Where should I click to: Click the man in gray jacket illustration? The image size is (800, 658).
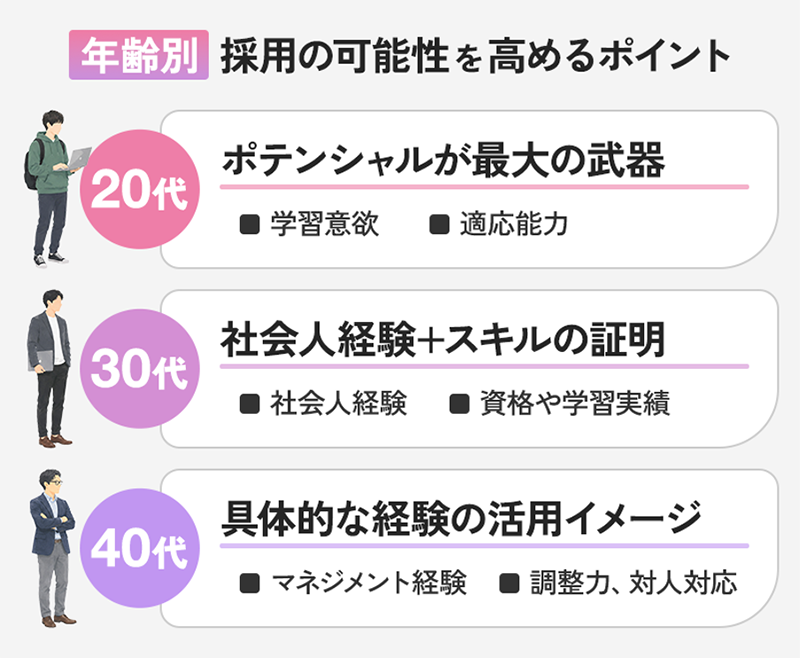tap(50, 369)
